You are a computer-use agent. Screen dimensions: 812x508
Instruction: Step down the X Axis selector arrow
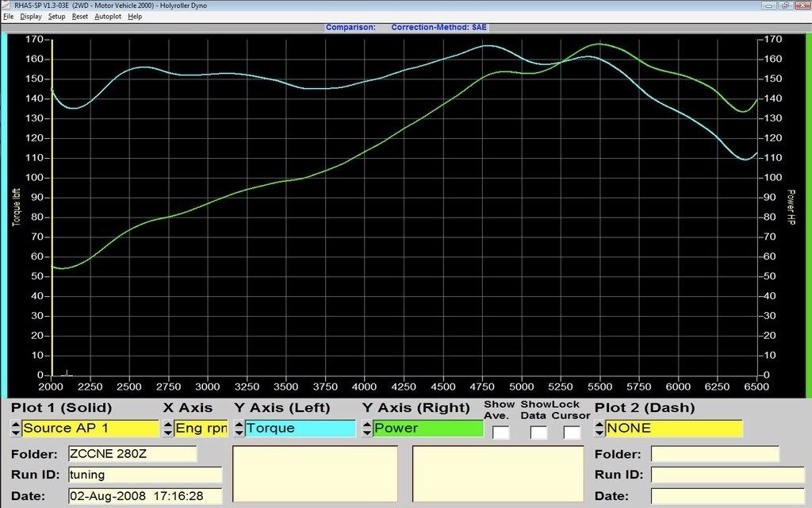click(x=168, y=433)
